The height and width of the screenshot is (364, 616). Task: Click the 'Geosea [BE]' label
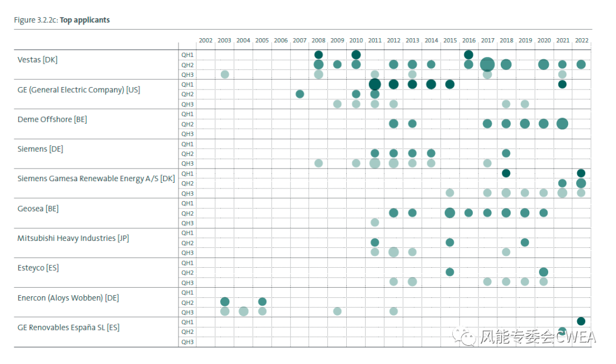click(x=38, y=208)
